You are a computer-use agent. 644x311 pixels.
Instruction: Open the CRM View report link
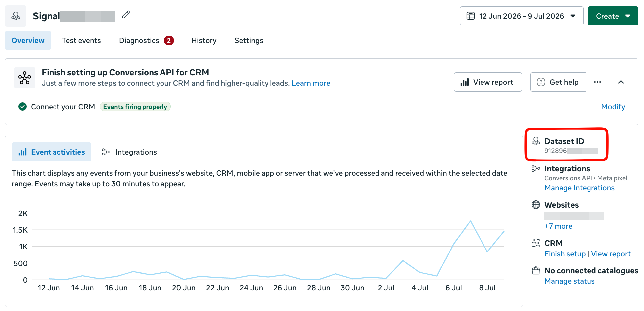(611, 254)
